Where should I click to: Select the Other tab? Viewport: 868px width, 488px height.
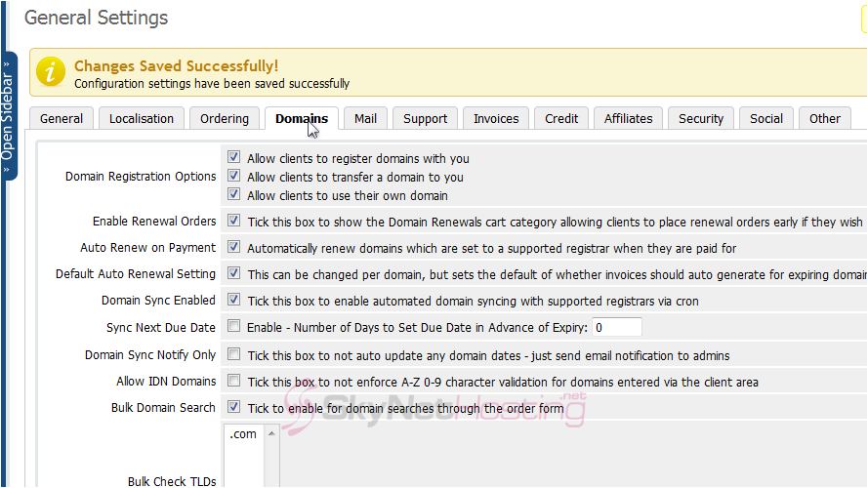coord(825,118)
